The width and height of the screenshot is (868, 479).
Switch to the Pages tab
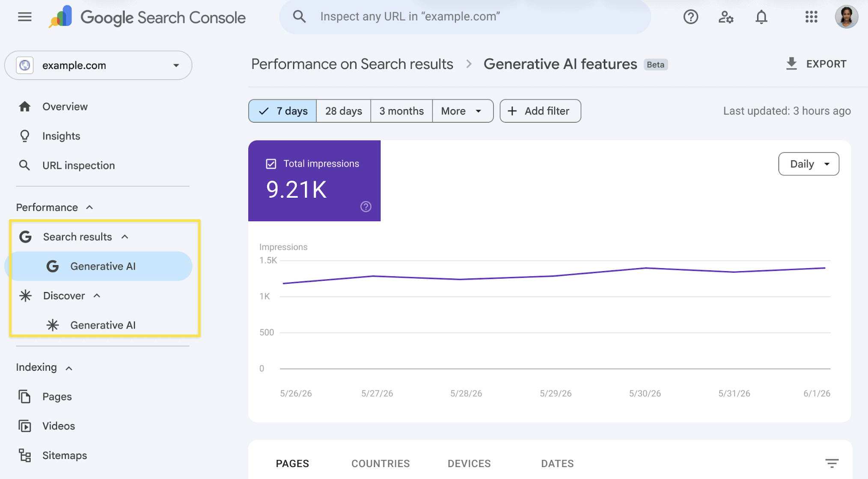[x=292, y=464]
